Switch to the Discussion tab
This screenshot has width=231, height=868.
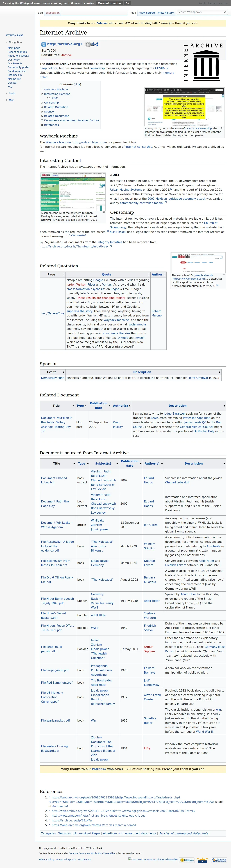click(x=53, y=13)
